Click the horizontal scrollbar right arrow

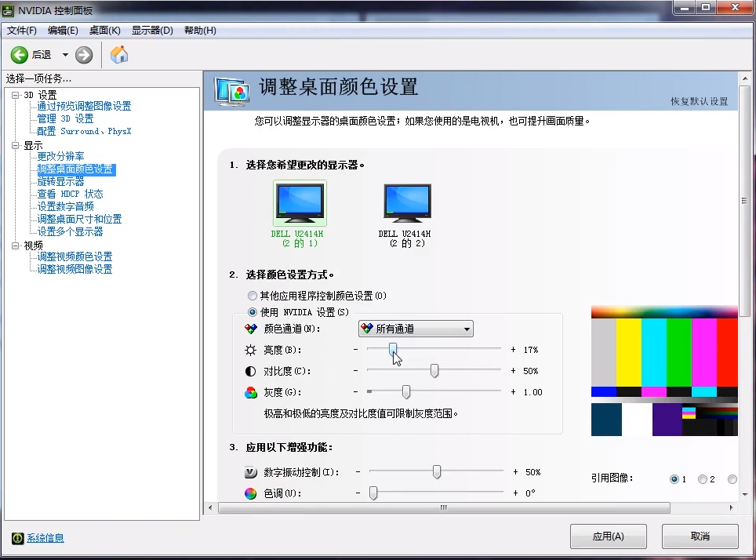pos(732,508)
